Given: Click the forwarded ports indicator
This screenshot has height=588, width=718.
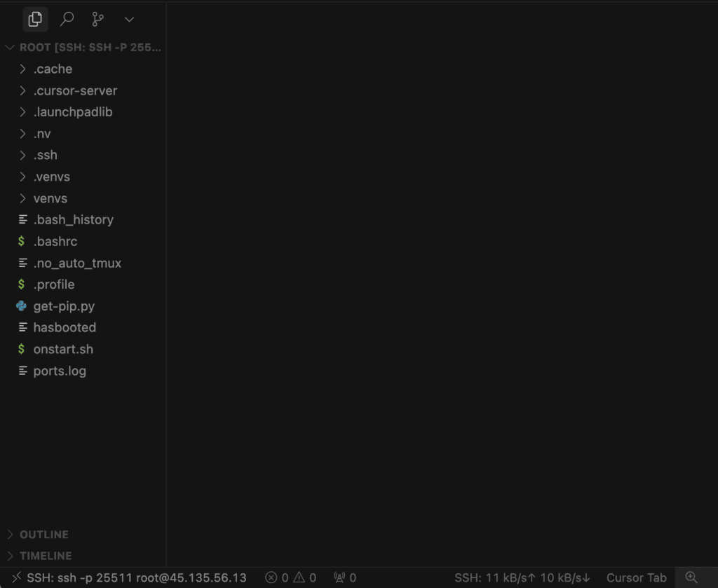Looking at the screenshot, I should [345, 577].
